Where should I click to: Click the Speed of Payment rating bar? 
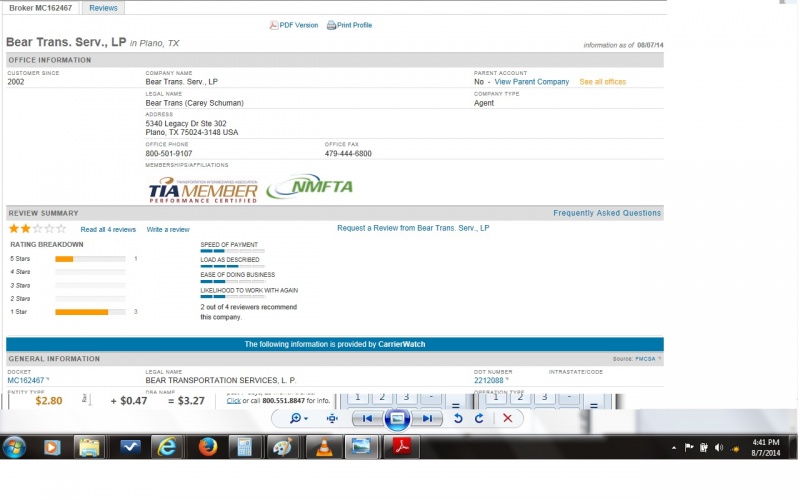click(232, 251)
